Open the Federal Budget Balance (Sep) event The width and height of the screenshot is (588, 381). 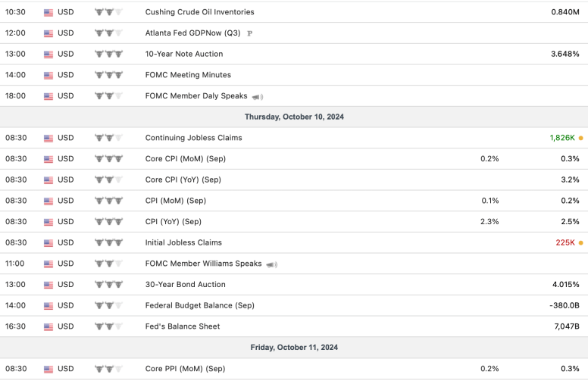click(x=199, y=305)
